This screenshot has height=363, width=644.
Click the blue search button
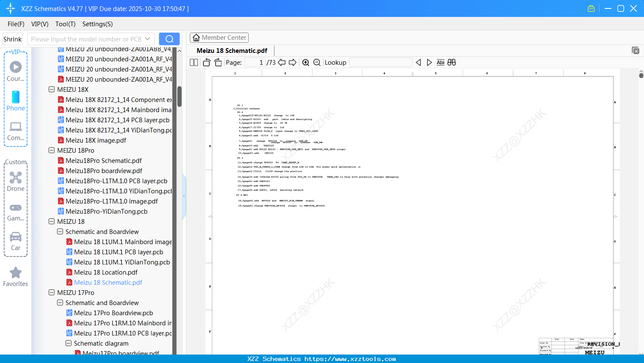point(169,39)
